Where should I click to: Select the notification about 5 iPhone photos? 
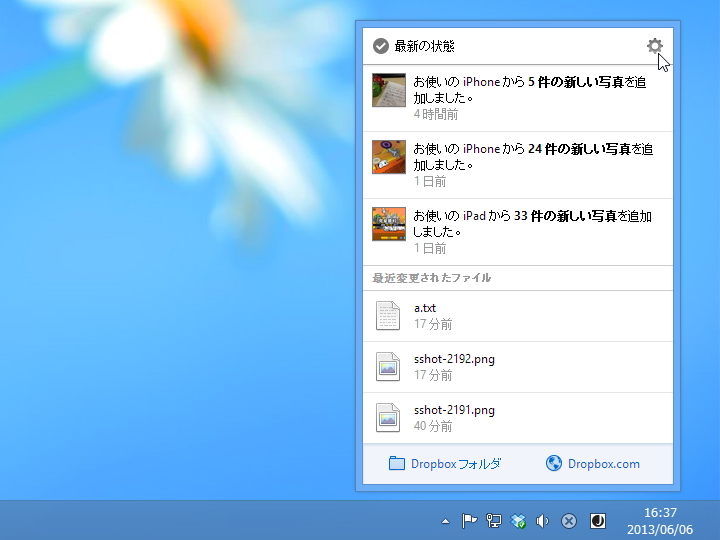click(x=518, y=98)
